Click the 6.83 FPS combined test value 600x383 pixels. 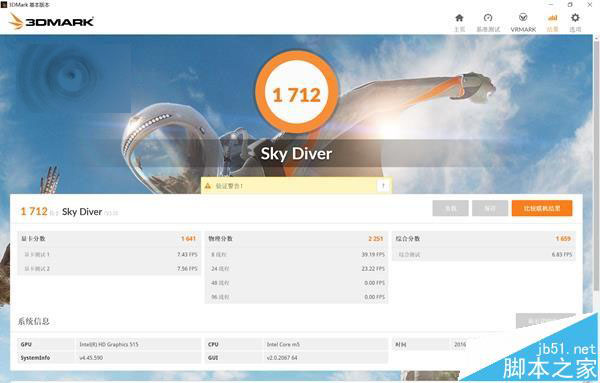pyautogui.click(x=562, y=254)
